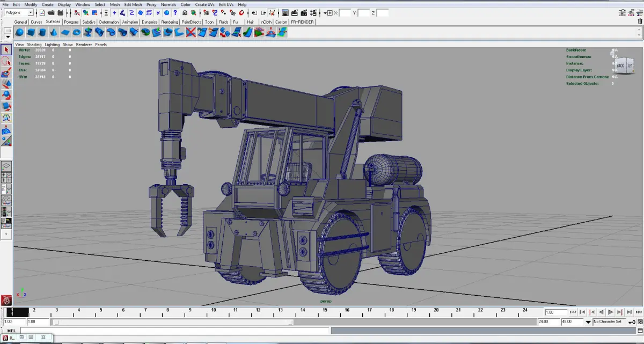Image resolution: width=644 pixels, height=344 pixels.
Task: Activate the Lasso select tool
Action: [x=6, y=62]
